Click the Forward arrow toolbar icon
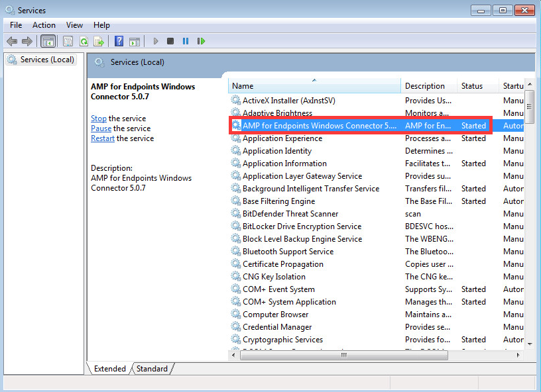This screenshot has width=541, height=392. [27, 41]
